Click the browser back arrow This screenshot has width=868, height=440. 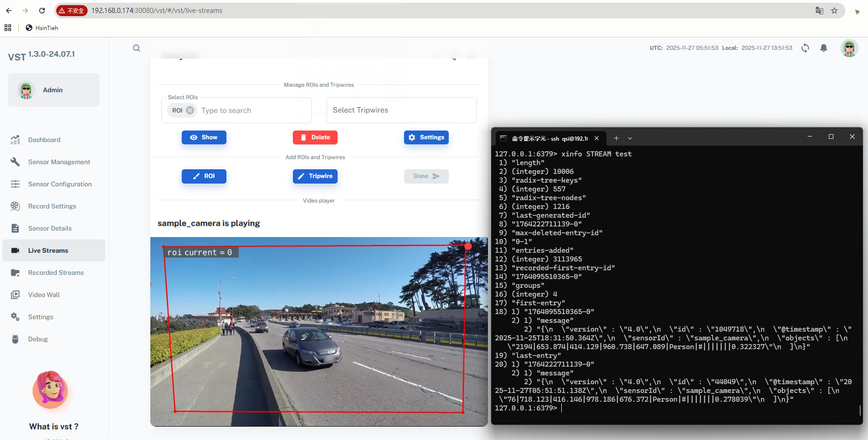[x=9, y=11]
